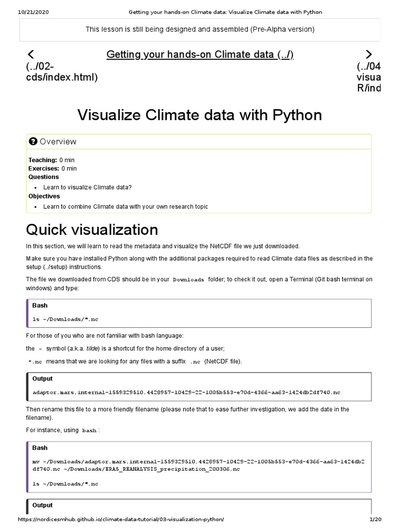Click the Pre-Alpha version notice banner
The height and width of the screenshot is (532, 399).
(x=199, y=29)
